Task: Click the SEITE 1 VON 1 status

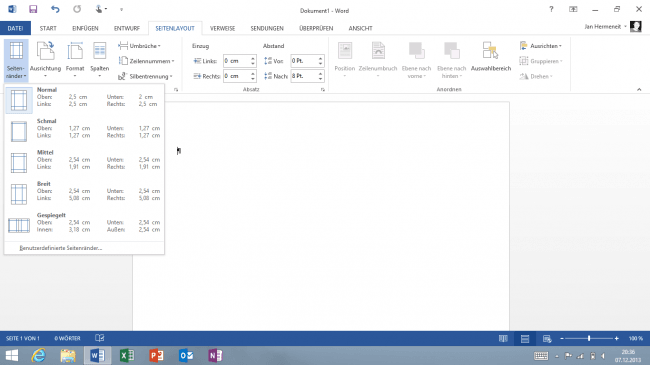Action: (23, 338)
